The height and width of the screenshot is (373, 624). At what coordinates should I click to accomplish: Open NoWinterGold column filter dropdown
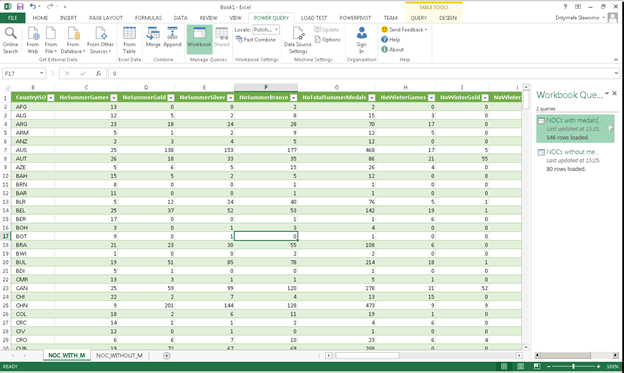point(485,98)
